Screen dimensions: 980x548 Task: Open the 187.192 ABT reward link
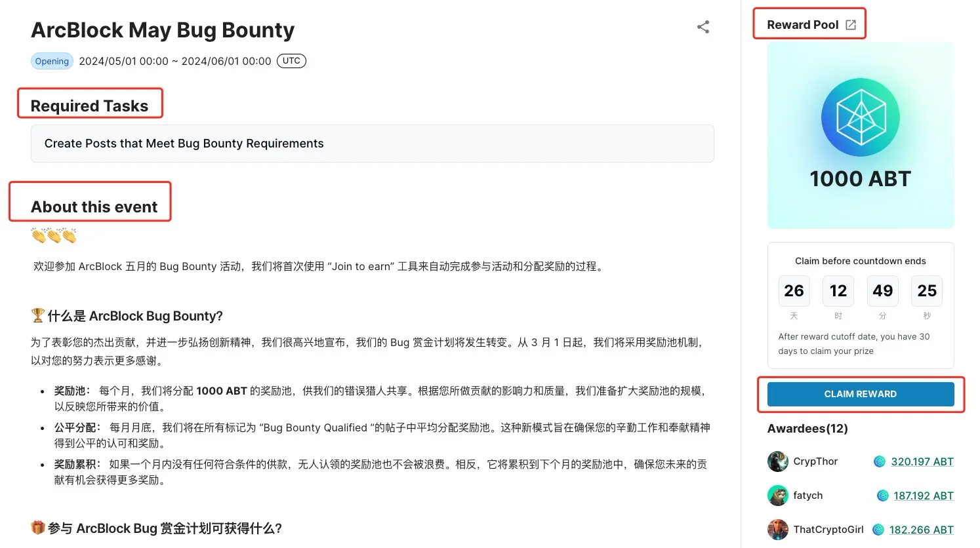[x=924, y=496]
